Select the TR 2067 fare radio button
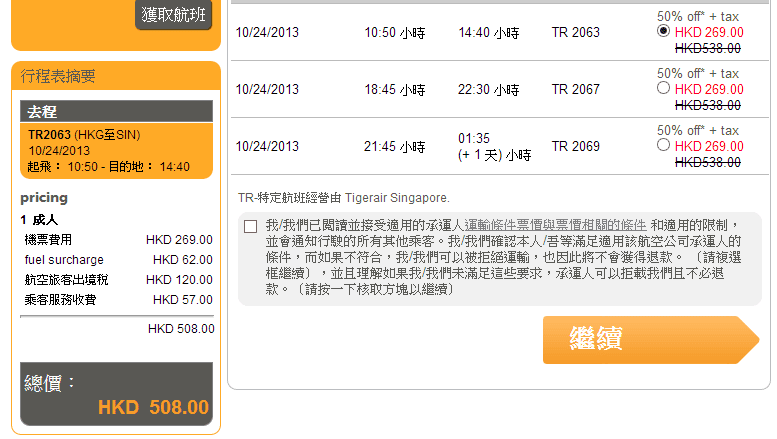The height and width of the screenshot is (439, 777). pos(664,89)
